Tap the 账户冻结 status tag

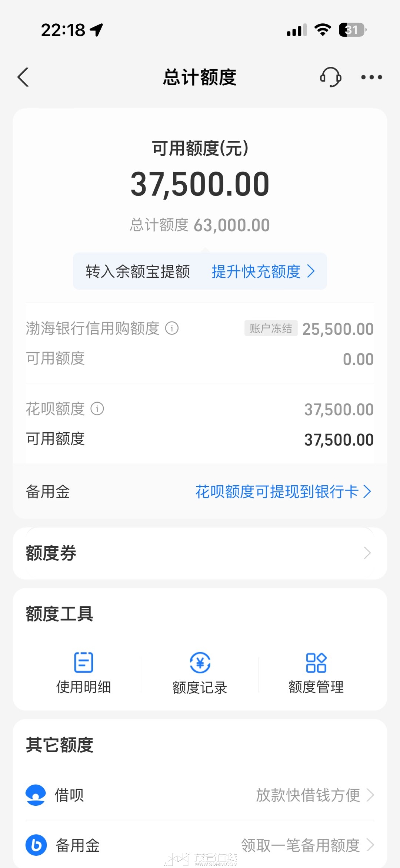click(271, 328)
